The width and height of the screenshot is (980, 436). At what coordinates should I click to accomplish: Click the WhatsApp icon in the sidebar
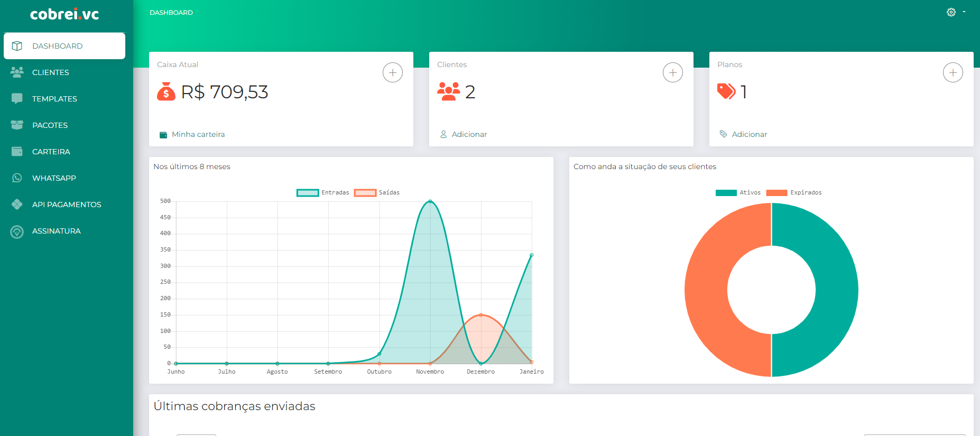click(x=17, y=178)
